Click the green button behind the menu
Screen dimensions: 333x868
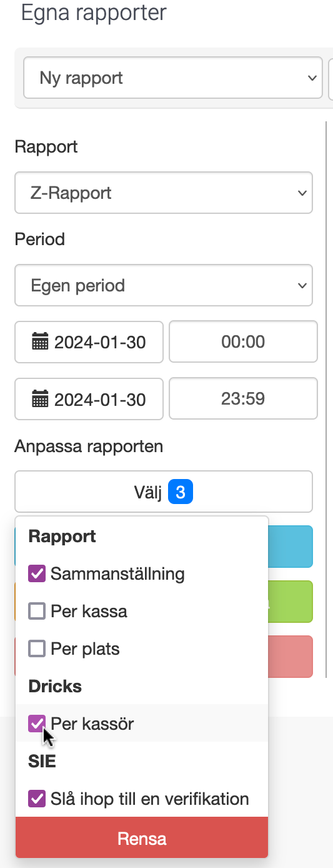click(x=291, y=602)
